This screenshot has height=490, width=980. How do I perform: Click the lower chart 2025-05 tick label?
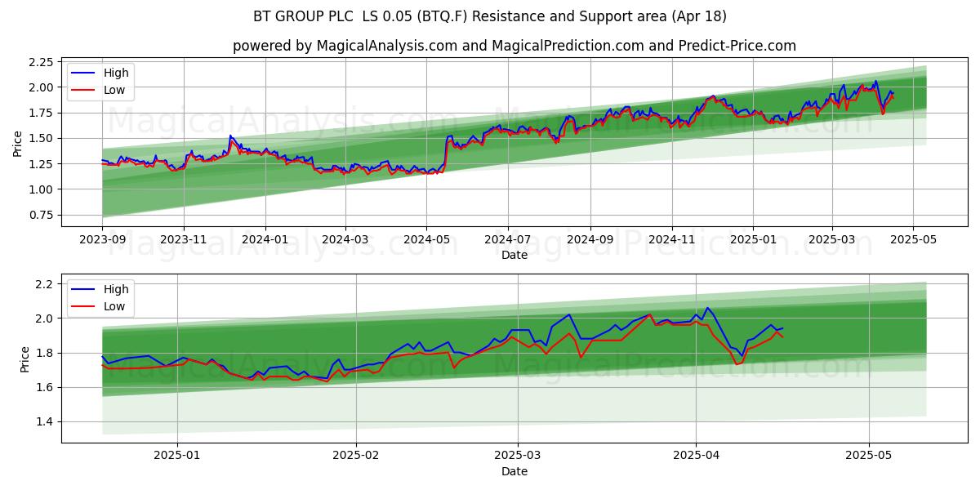point(869,456)
